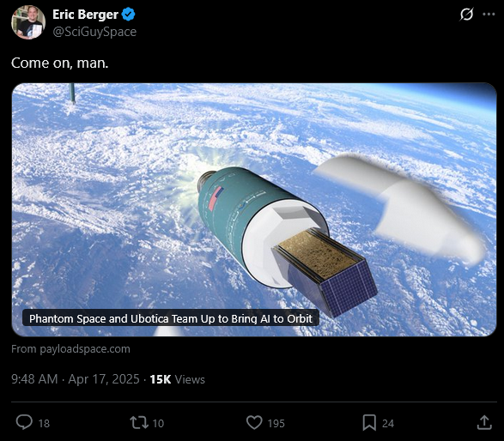The height and width of the screenshot is (441, 504).
Task: Open the Phantom Space article preview image
Action: coord(254,209)
